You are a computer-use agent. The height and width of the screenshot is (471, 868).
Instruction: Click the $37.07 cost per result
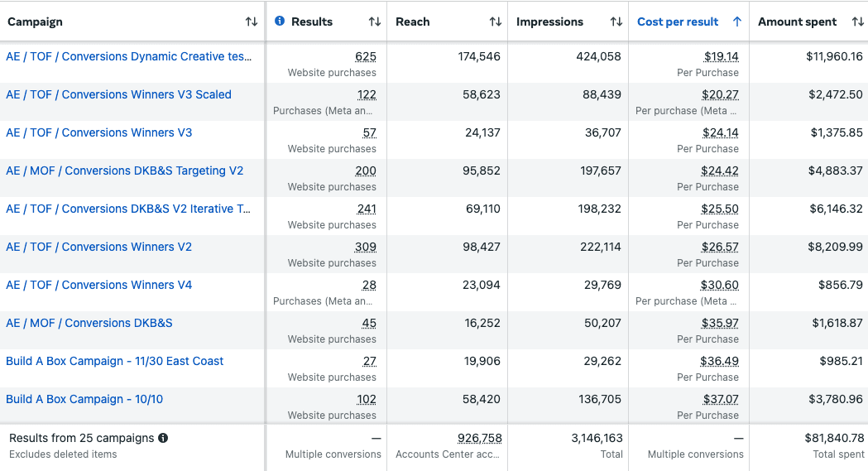tap(720, 400)
